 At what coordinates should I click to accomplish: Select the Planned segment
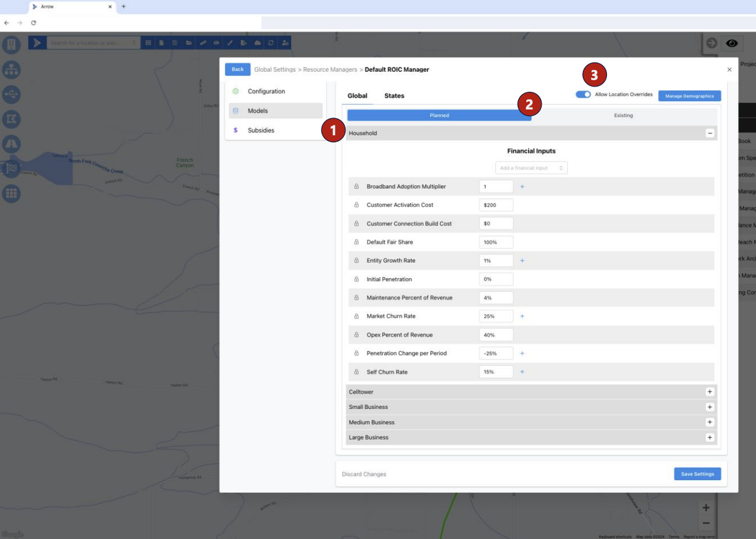click(439, 115)
